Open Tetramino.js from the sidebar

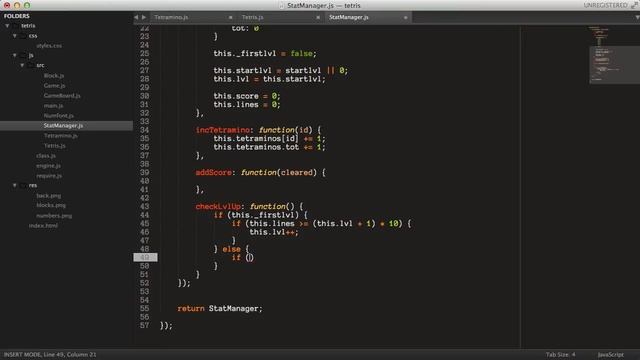(61, 136)
